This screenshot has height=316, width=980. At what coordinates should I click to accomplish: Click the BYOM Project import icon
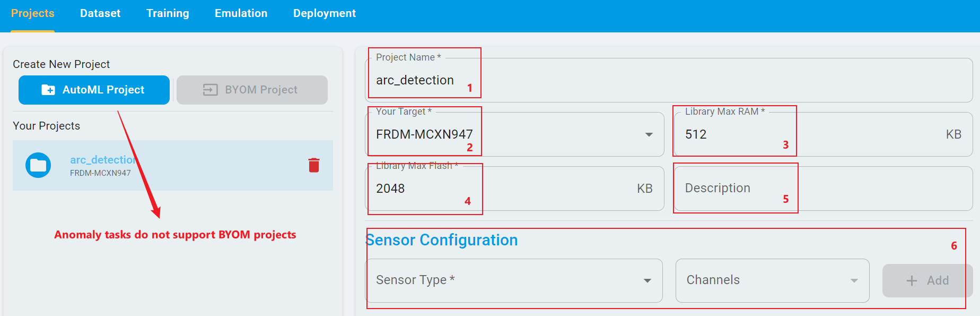click(210, 90)
